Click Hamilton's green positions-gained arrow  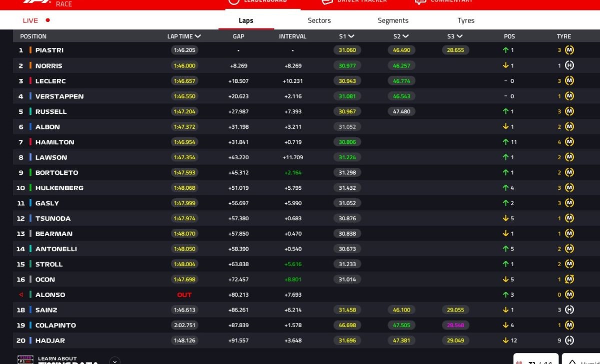[505, 142]
